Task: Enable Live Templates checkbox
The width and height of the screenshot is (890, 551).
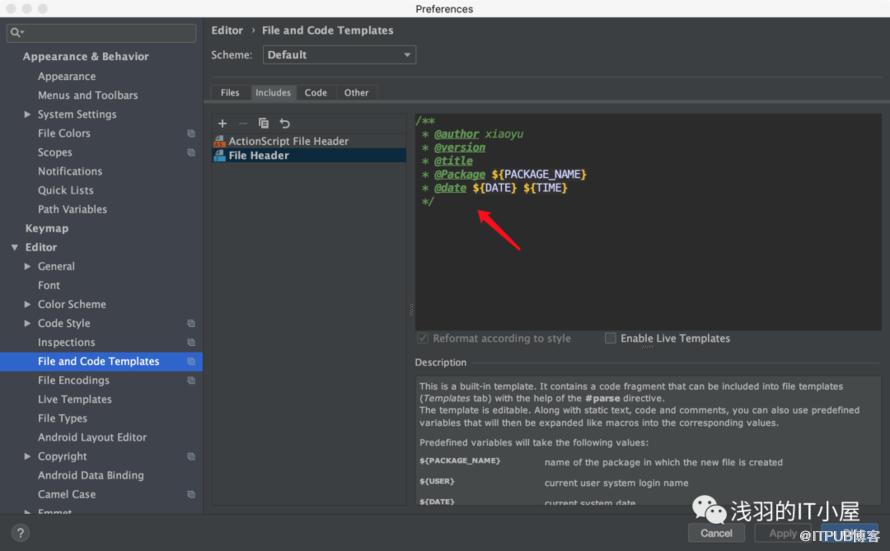Action: point(610,339)
